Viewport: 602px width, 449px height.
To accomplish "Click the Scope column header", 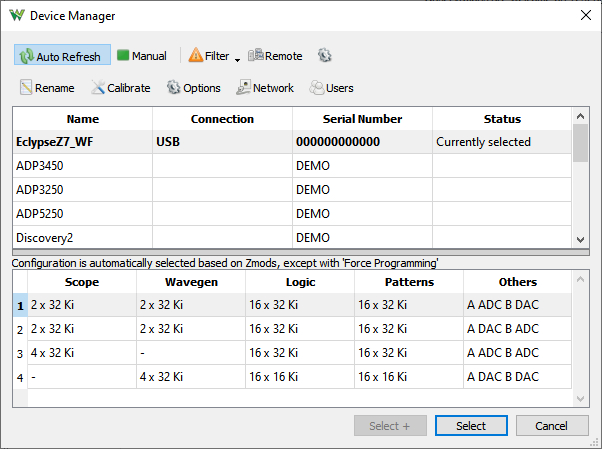I will (x=82, y=282).
